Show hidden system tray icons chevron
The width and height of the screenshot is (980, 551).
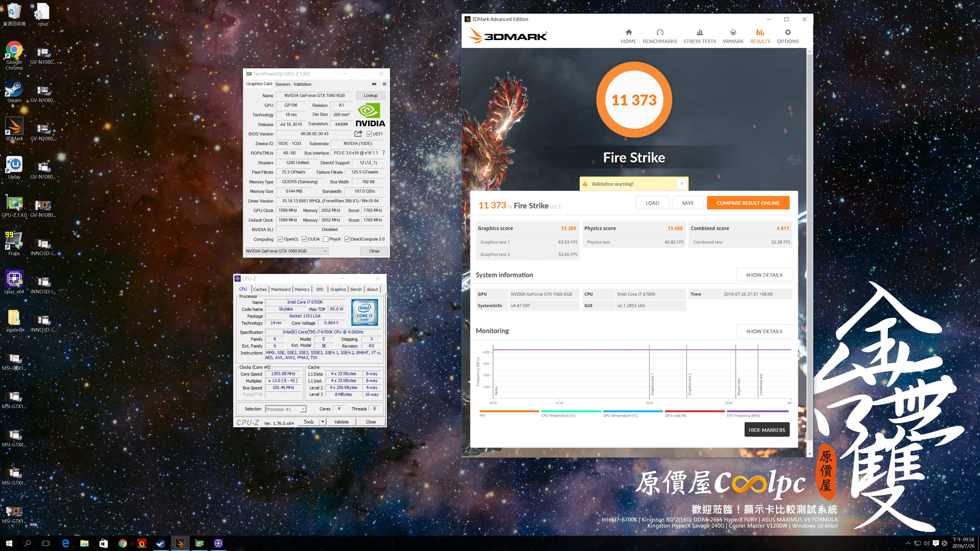908,543
